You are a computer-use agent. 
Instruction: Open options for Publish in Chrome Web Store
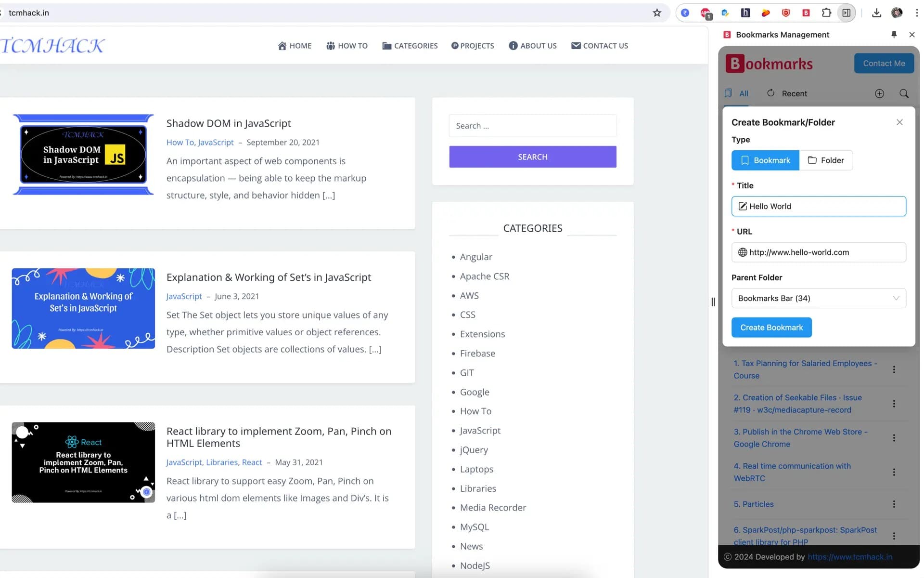coord(894,438)
